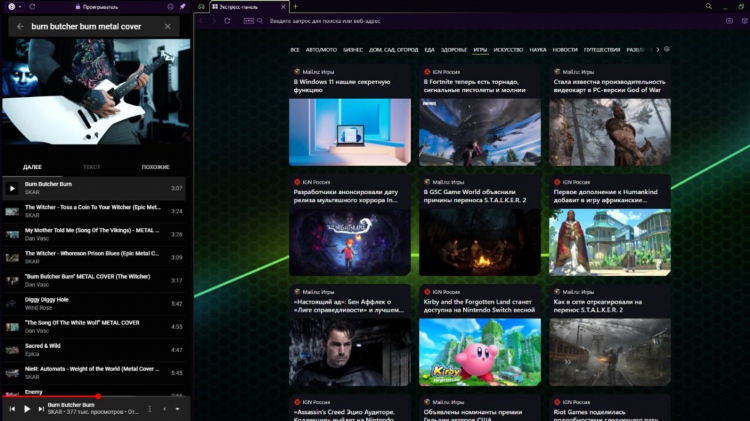Select the НАУКА news category

point(538,50)
